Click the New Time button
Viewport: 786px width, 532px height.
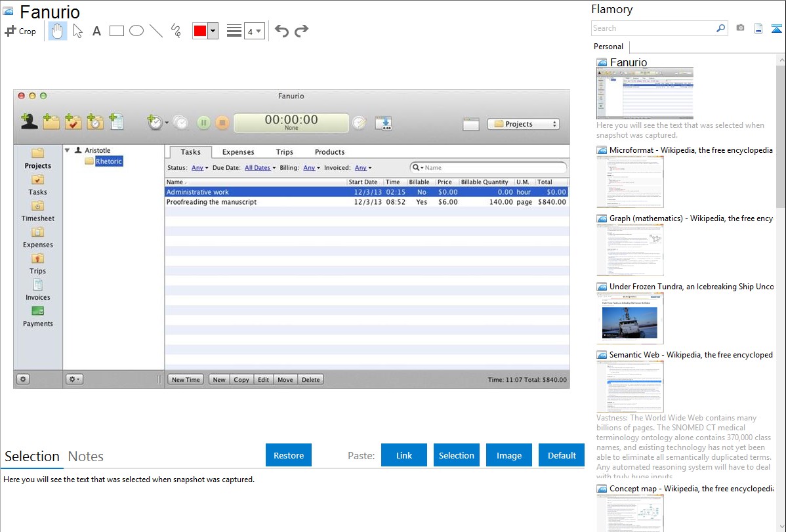tap(186, 380)
